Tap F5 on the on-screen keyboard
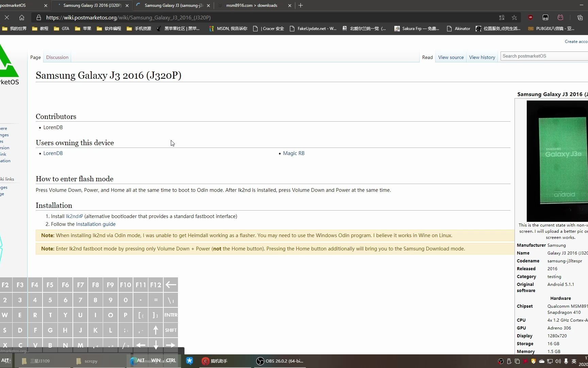Image resolution: width=588 pixels, height=368 pixels. (x=50, y=285)
